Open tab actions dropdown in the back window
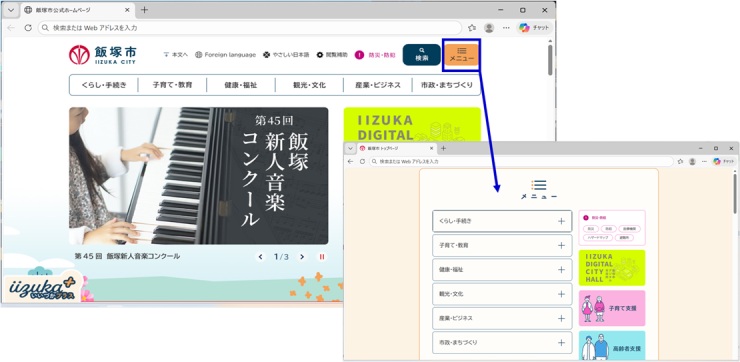The image size is (740, 362). click(x=10, y=9)
